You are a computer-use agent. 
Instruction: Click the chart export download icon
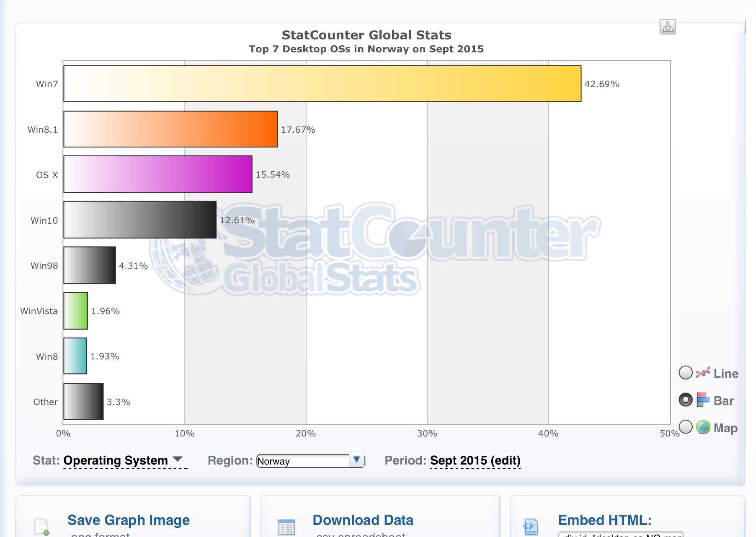(668, 27)
